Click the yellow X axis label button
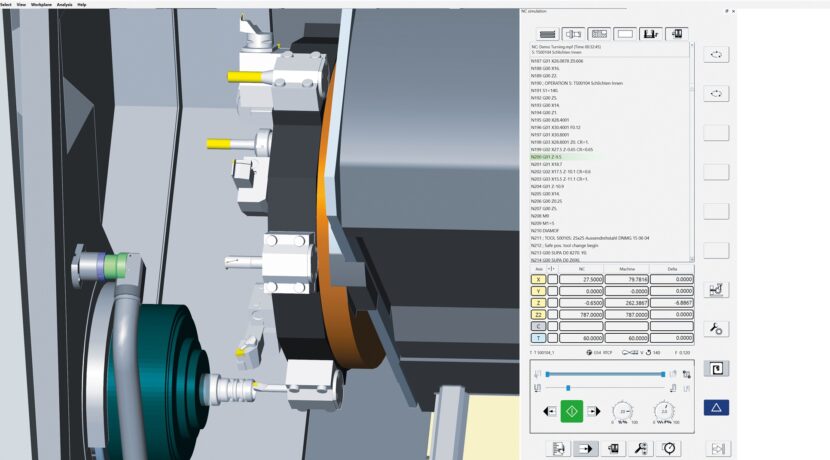Screen dimensions: 830x460 pyautogui.click(x=538, y=279)
